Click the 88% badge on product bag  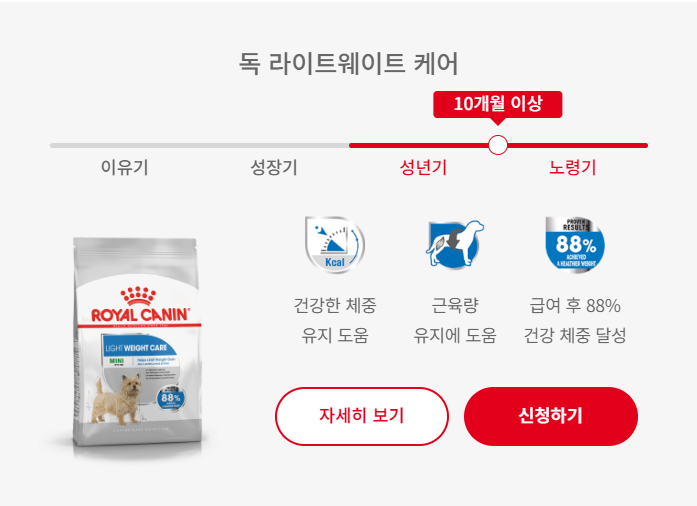[x=171, y=397]
